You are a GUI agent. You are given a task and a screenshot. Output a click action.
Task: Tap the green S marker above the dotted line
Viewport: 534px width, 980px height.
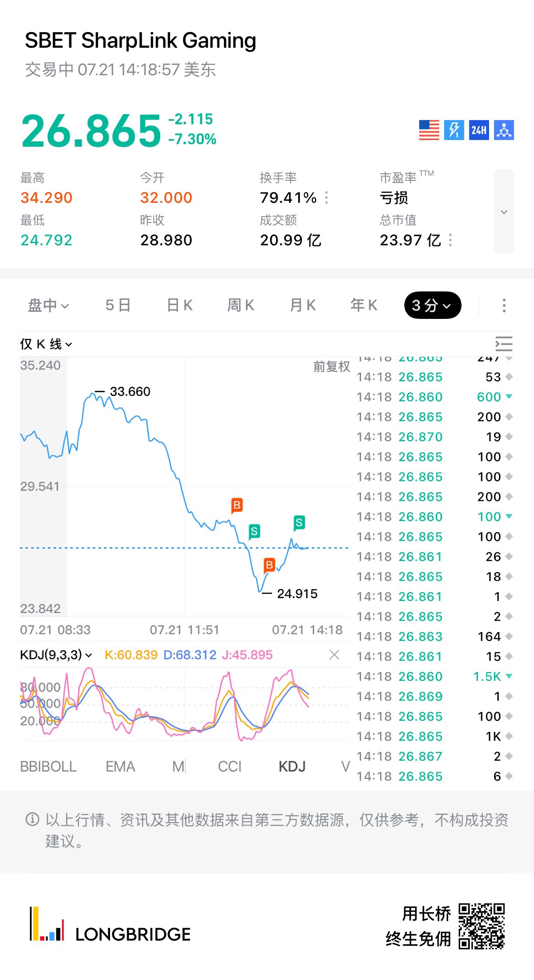point(254,532)
